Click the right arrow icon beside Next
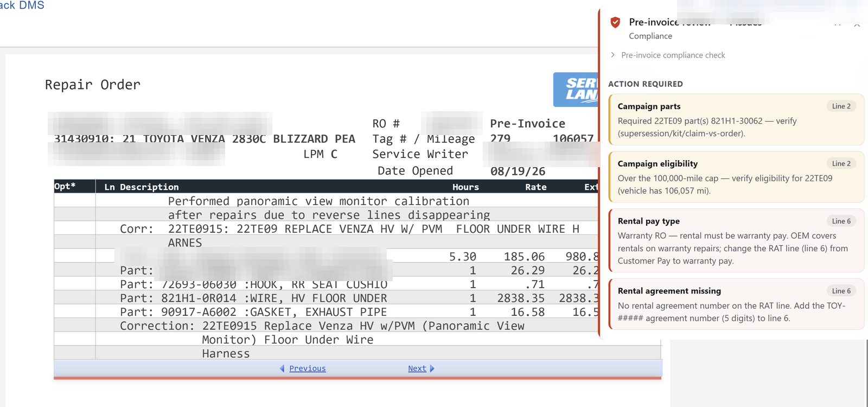 click(432, 368)
